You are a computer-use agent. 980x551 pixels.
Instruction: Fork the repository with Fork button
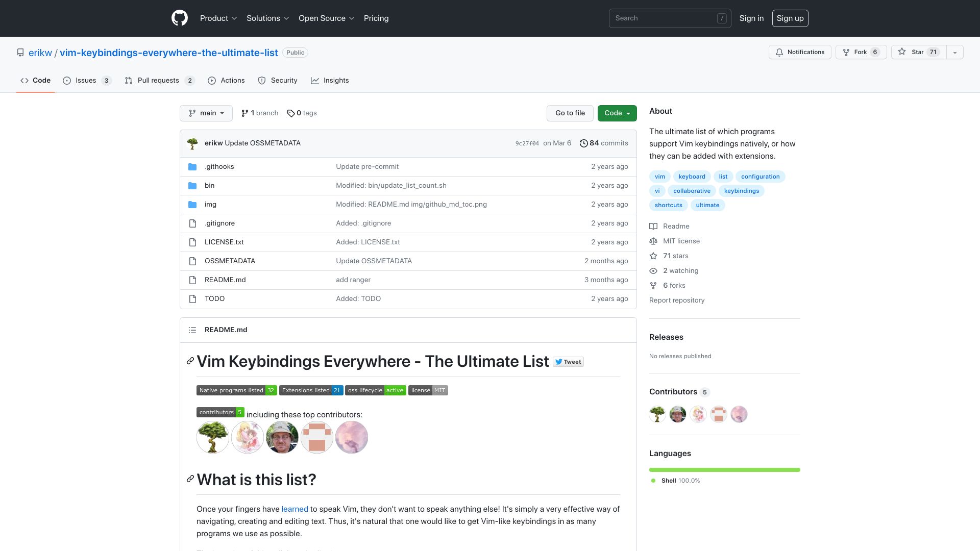click(x=861, y=52)
